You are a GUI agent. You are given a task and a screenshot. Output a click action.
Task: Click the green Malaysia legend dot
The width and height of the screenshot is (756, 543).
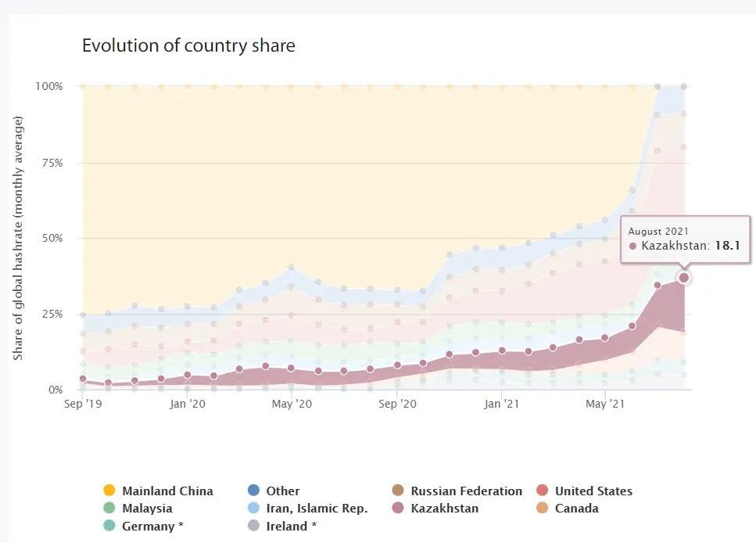(109, 509)
